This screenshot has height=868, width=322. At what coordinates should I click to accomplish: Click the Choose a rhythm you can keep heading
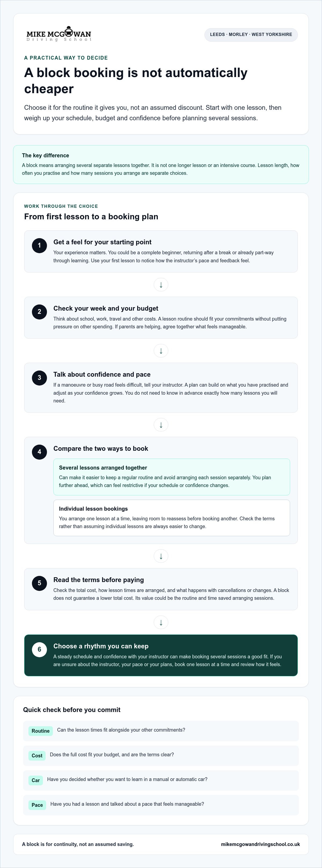101,646
